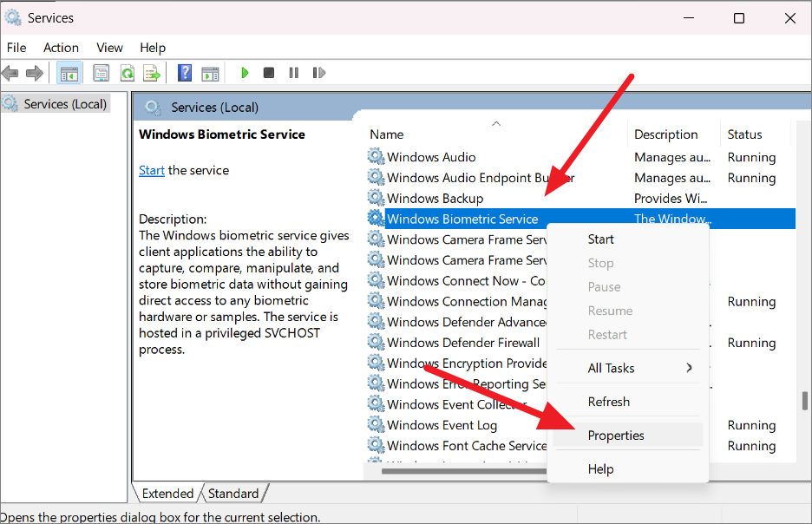Click the Stop Service square toolbar icon
The width and height of the screenshot is (812, 524).
click(269, 73)
